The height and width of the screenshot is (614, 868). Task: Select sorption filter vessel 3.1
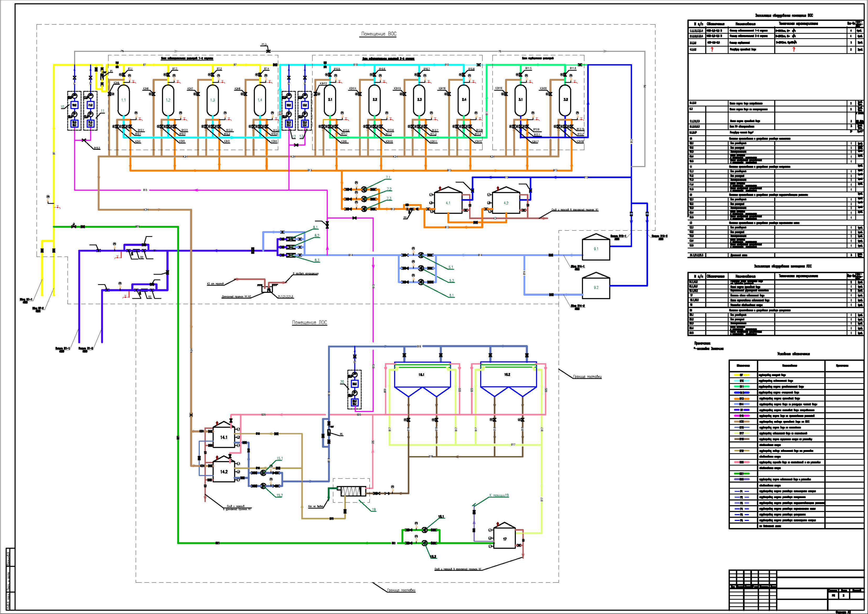pos(521,100)
